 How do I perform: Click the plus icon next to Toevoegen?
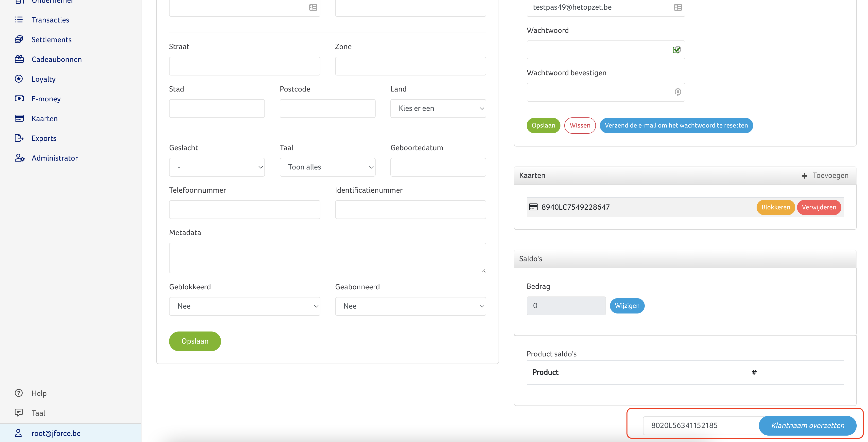click(804, 176)
